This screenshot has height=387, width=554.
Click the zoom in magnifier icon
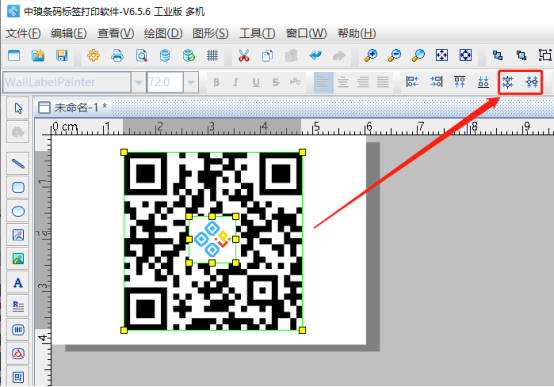click(371, 55)
